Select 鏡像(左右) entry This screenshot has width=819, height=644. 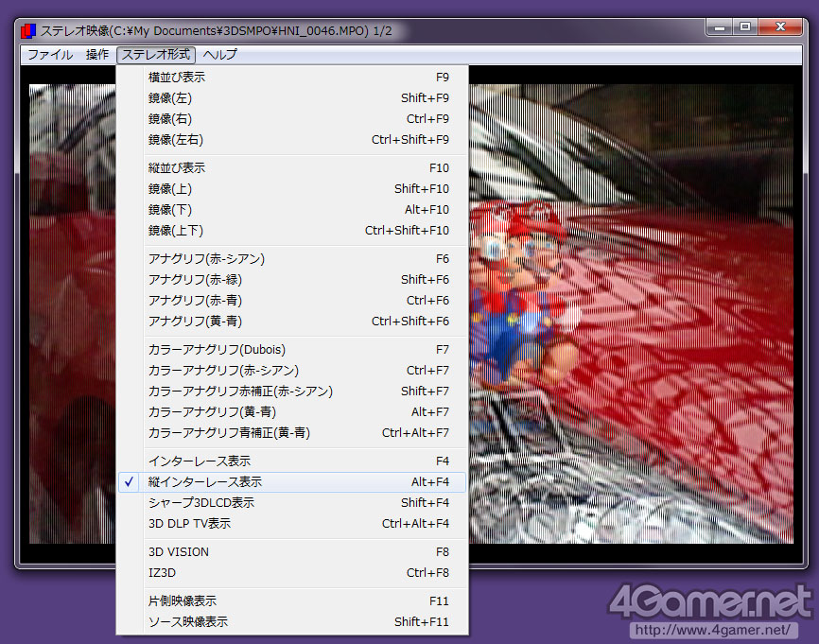pos(292,139)
